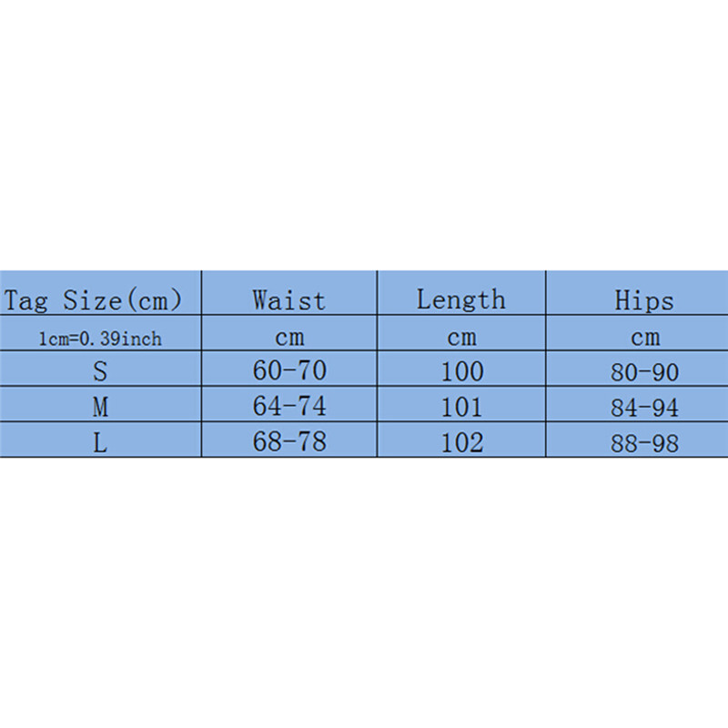Select the Length column header

click(x=460, y=299)
